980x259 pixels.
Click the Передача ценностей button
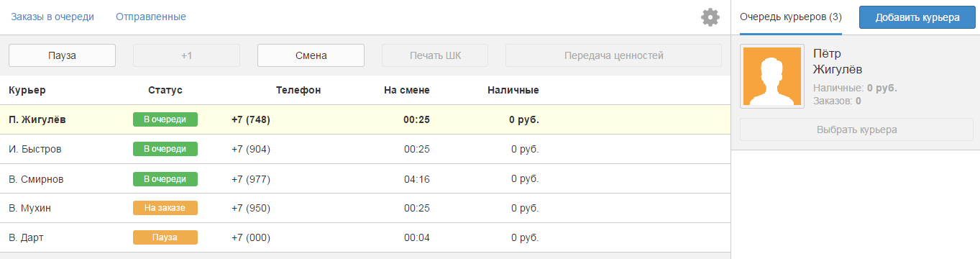pos(613,55)
